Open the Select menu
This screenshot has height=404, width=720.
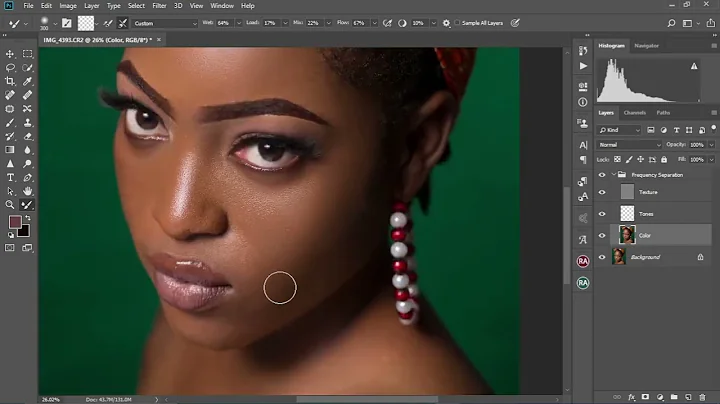tap(136, 6)
